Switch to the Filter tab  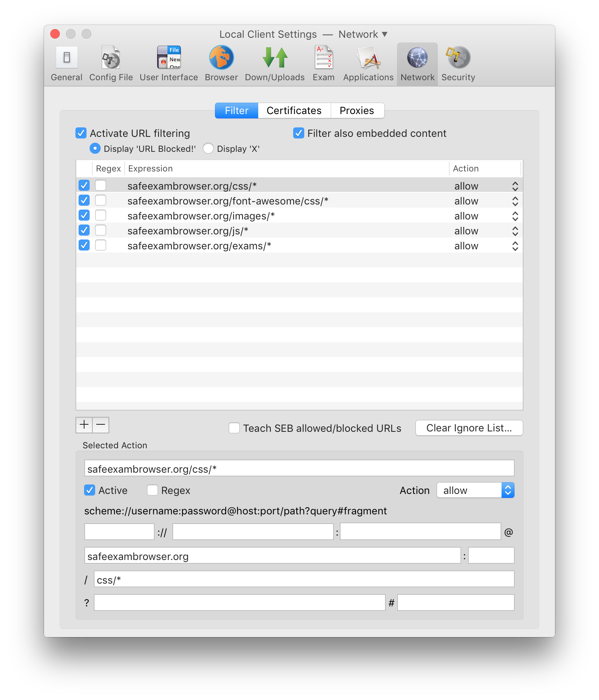click(x=237, y=111)
